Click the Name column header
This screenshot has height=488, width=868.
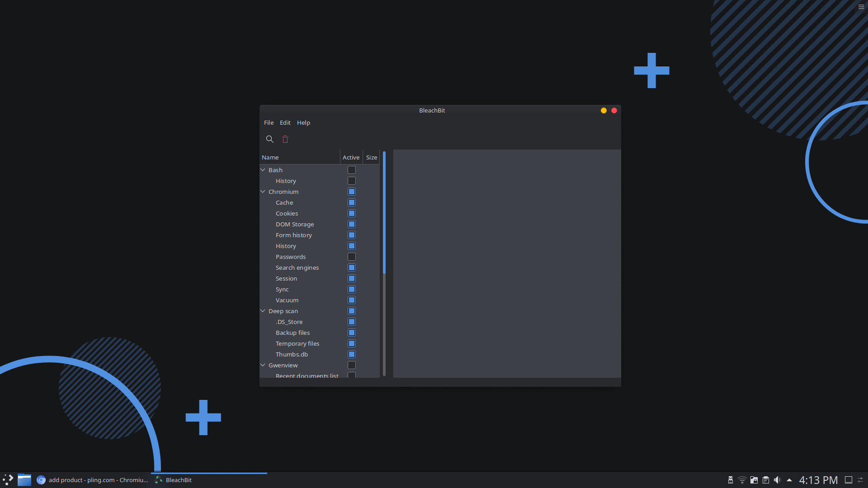click(x=300, y=157)
